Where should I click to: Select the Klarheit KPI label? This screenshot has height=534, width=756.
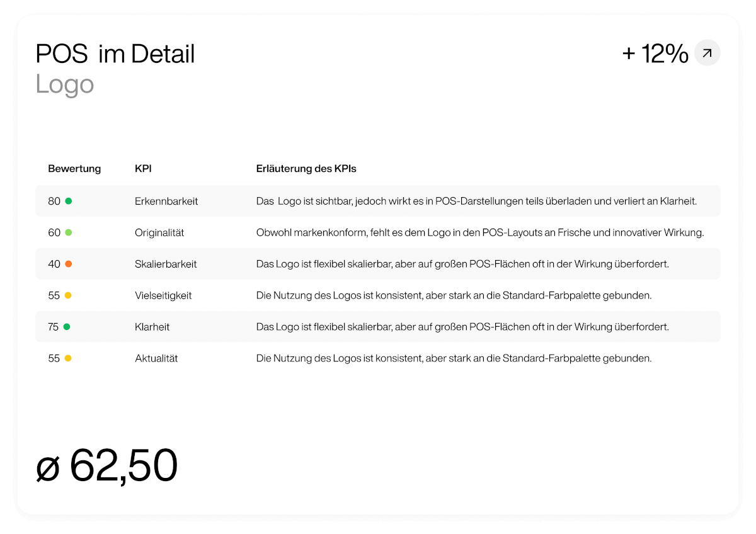(x=152, y=327)
